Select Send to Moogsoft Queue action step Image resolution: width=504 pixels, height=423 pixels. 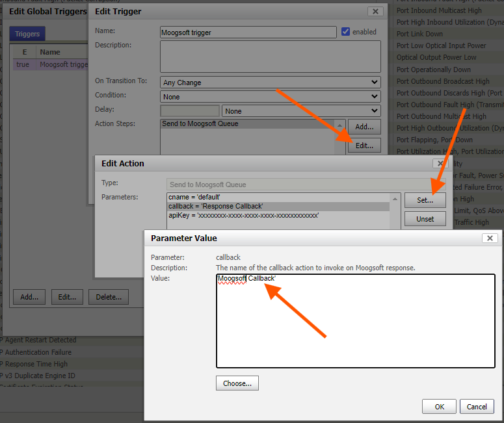click(248, 124)
